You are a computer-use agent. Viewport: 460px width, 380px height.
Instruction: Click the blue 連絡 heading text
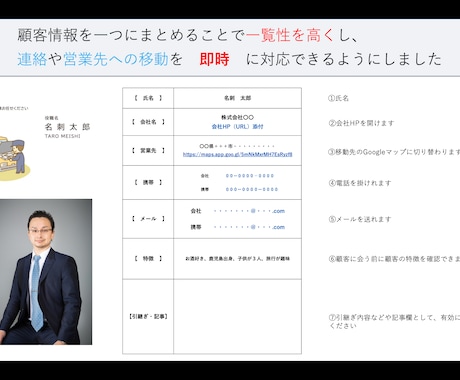click(x=32, y=60)
